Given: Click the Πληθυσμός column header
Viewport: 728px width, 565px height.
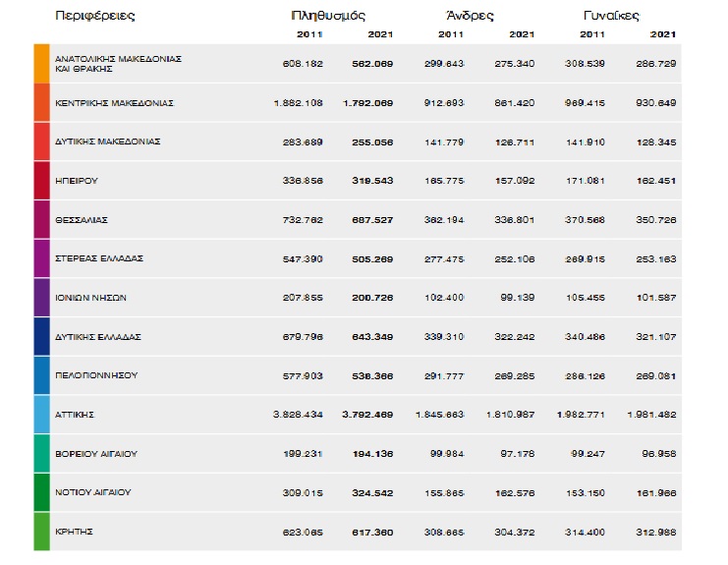Looking at the screenshot, I should (x=329, y=16).
